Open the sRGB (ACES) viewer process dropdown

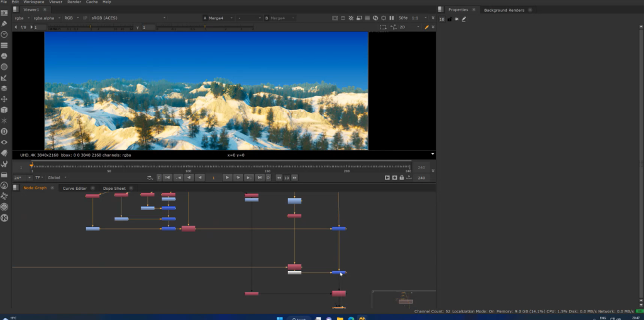pyautogui.click(x=128, y=18)
